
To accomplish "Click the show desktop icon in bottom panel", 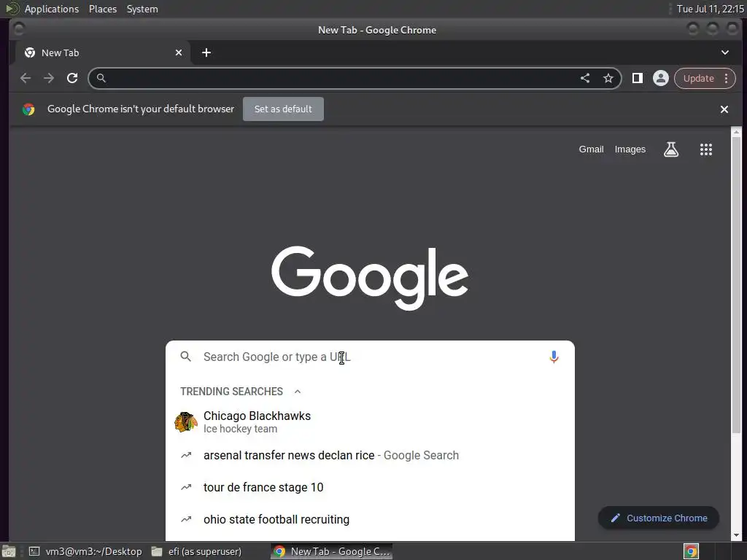I will click(x=9, y=551).
